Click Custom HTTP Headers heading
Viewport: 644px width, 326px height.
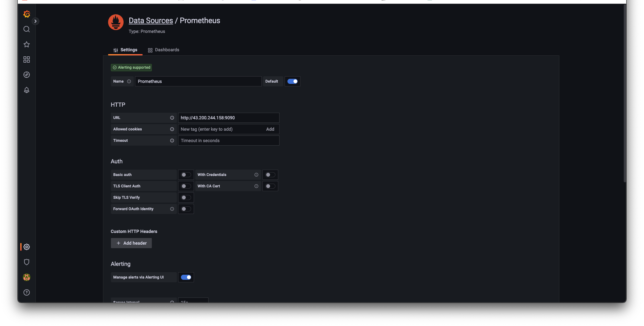[134, 231]
